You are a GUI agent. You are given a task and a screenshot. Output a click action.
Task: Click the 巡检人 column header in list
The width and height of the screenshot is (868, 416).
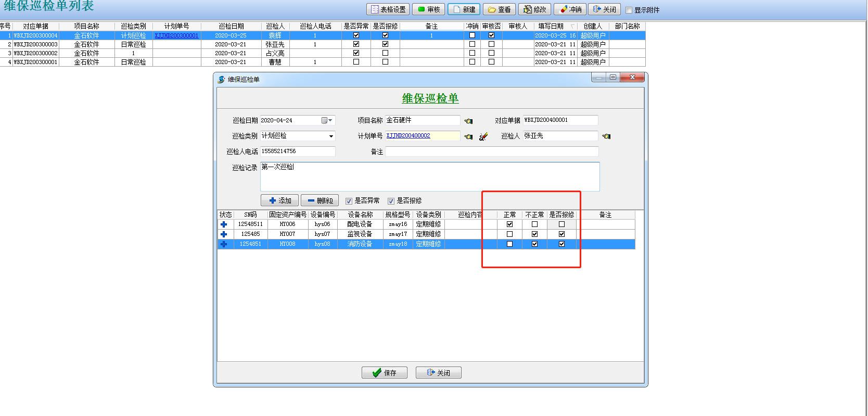tap(275, 26)
